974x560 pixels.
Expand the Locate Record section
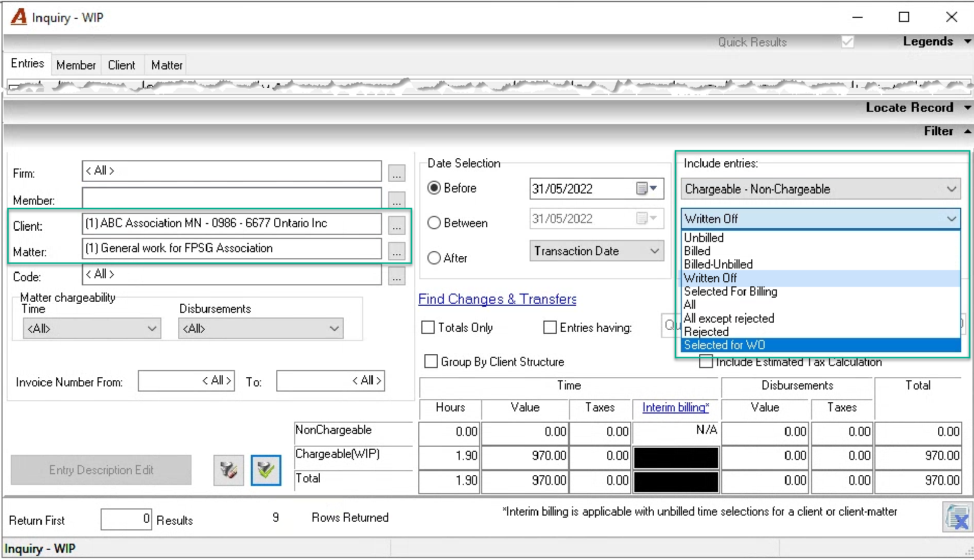(x=918, y=108)
